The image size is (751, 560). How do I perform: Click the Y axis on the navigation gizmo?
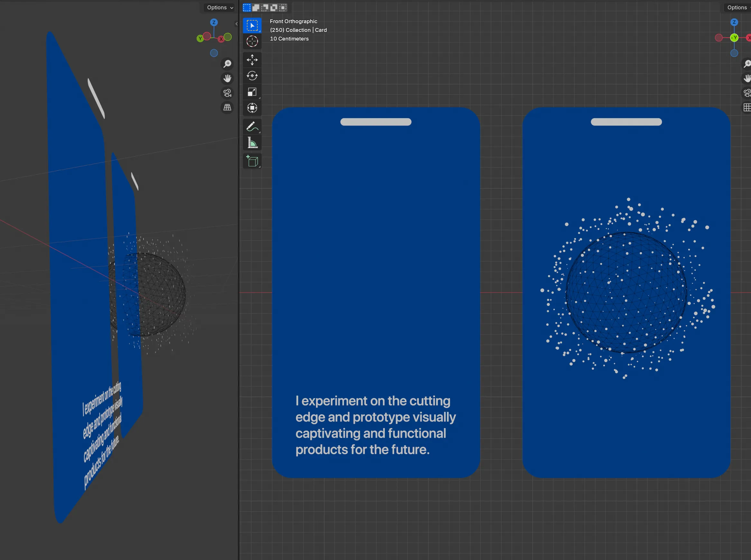pyautogui.click(x=200, y=38)
